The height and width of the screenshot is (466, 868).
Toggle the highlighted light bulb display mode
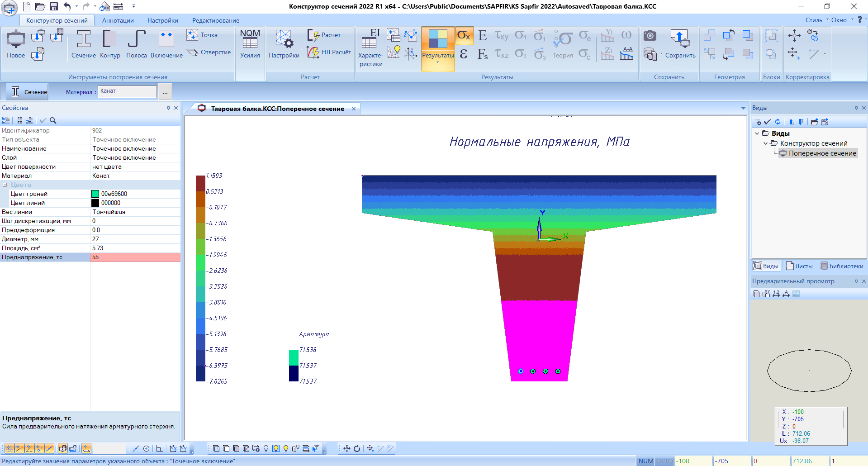coord(276,448)
